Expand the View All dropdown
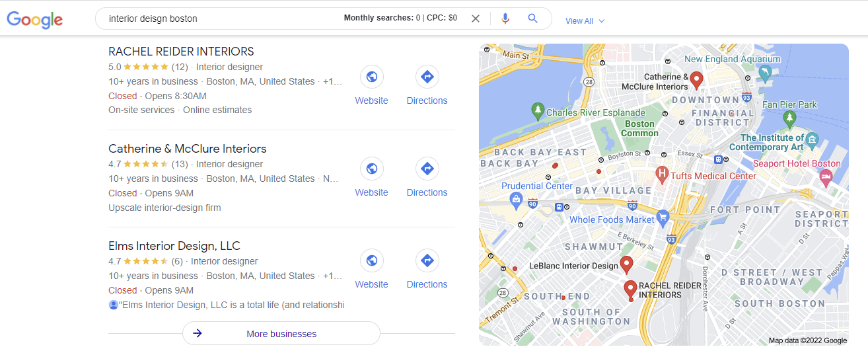The width and height of the screenshot is (868, 355). 585,21
